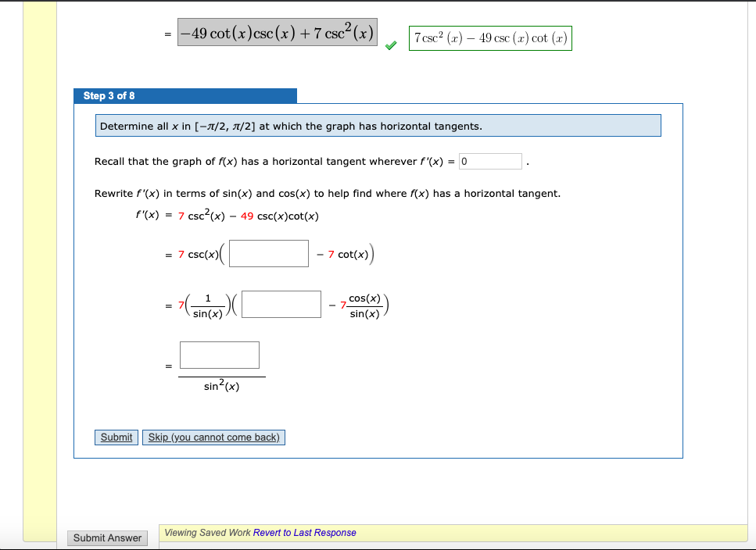Screen dimensions: 756x550
Task: Click the blank box before the cos(x)/sin(x) term
Action: coord(281,304)
